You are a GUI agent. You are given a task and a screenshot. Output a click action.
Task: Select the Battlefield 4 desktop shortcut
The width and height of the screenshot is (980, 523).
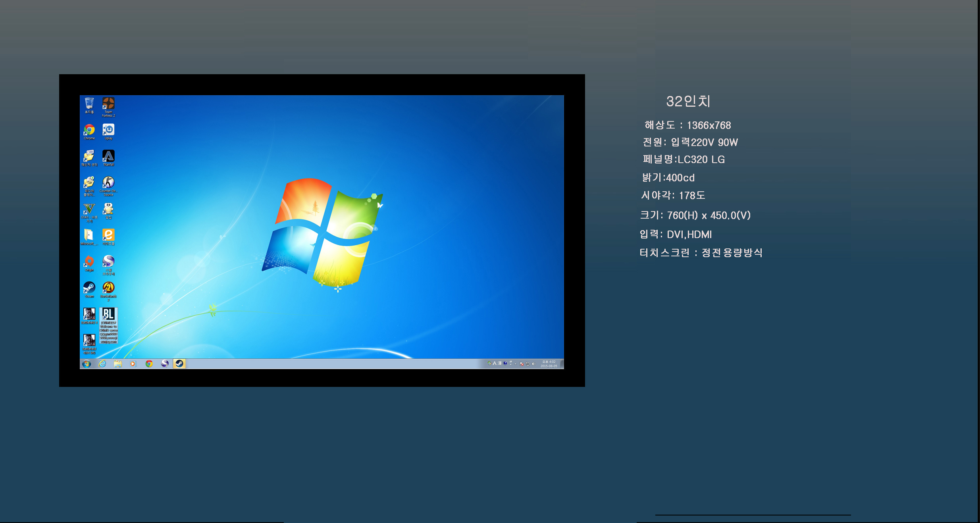[x=89, y=316]
